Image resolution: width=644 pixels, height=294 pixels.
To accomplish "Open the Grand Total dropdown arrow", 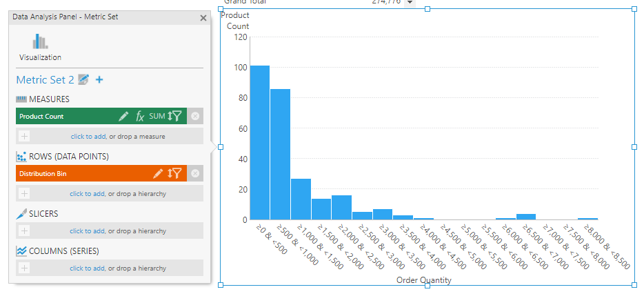I will click(410, 3).
